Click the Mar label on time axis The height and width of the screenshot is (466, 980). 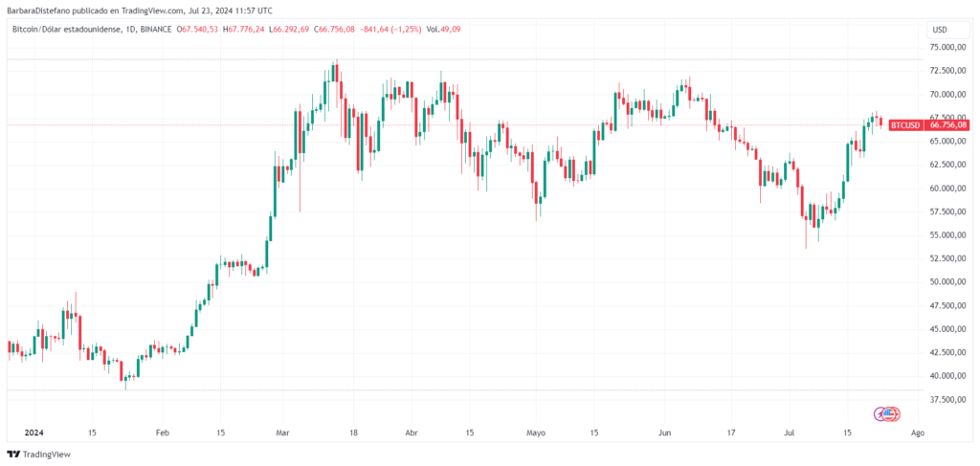point(282,433)
